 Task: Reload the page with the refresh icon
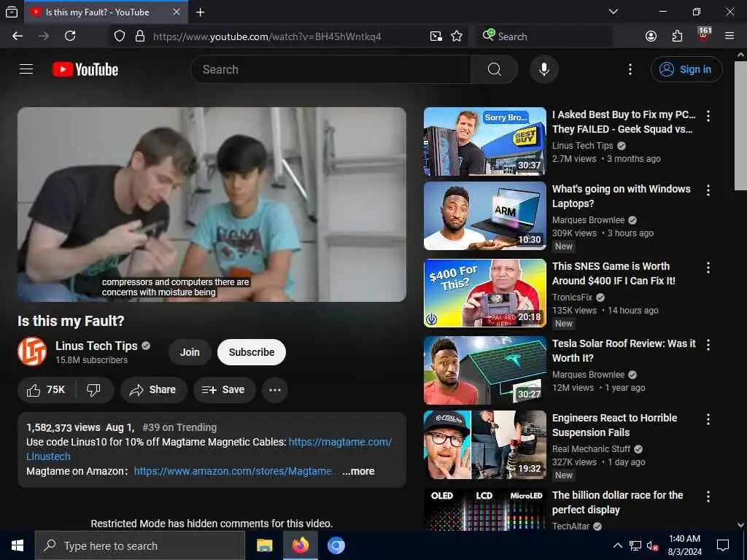coord(70,36)
